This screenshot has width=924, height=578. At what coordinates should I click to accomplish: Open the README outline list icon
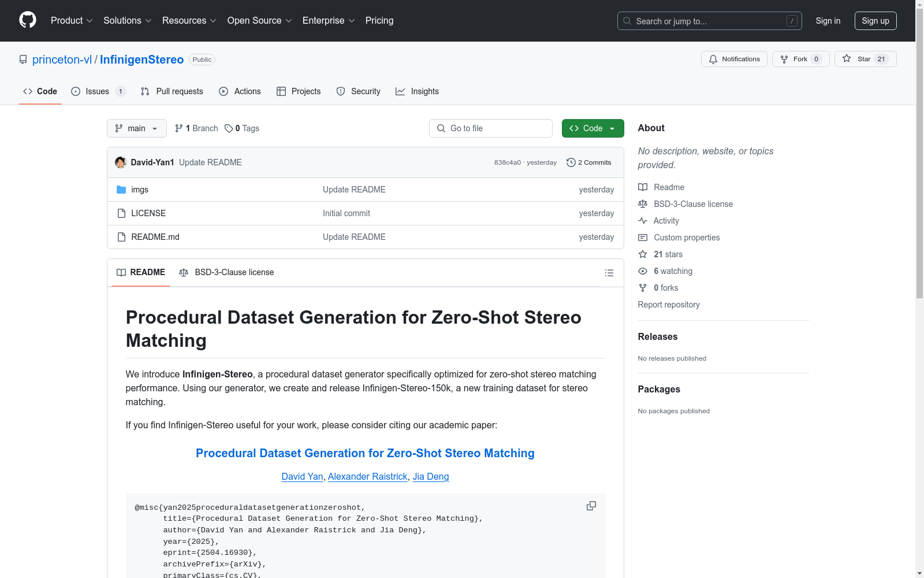[x=609, y=273]
